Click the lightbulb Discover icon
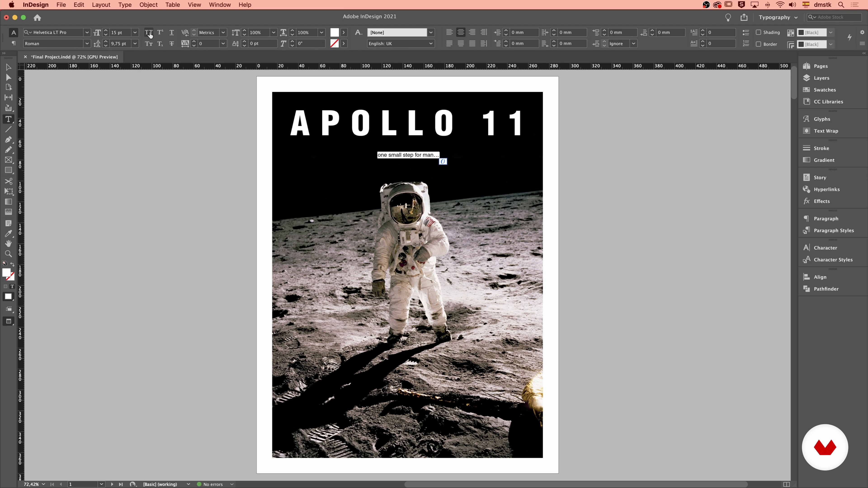 (728, 17)
